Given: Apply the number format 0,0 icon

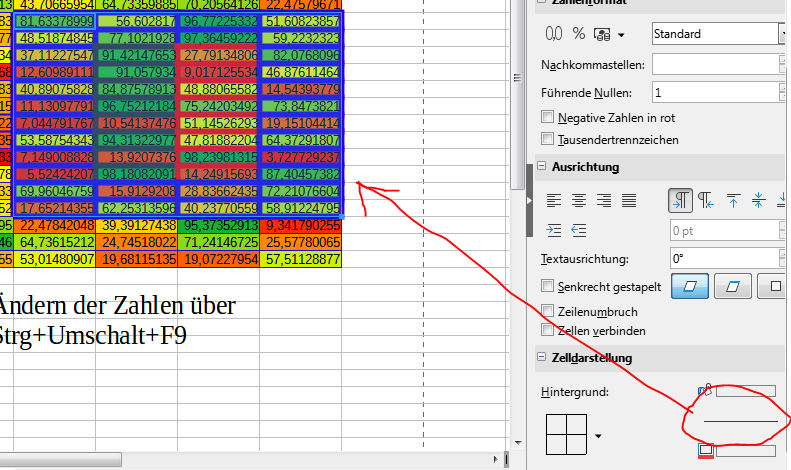Looking at the screenshot, I should [554, 34].
